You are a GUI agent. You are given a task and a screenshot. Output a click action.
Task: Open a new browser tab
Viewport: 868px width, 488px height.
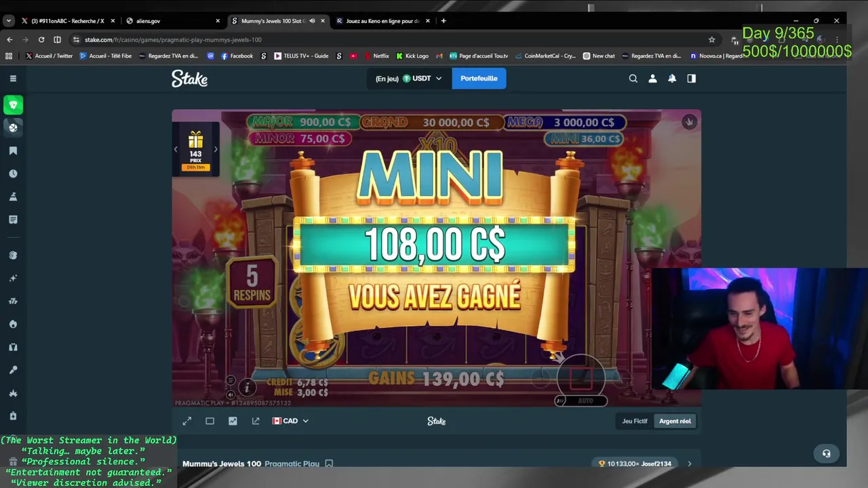[x=443, y=21]
